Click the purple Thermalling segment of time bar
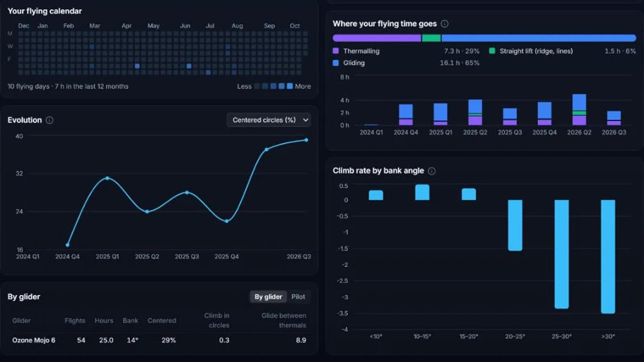The image size is (644, 362). (377, 38)
